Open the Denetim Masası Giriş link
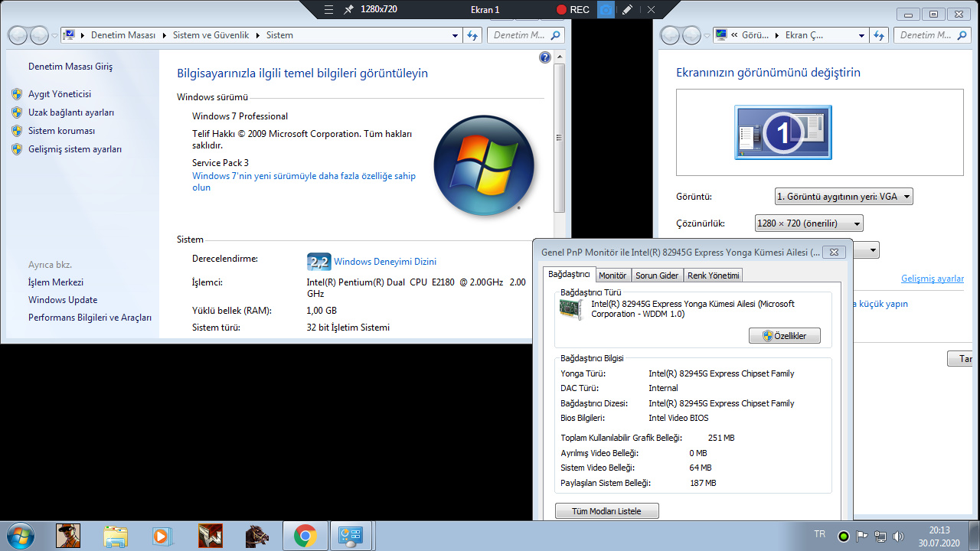The image size is (980, 551). point(70,67)
